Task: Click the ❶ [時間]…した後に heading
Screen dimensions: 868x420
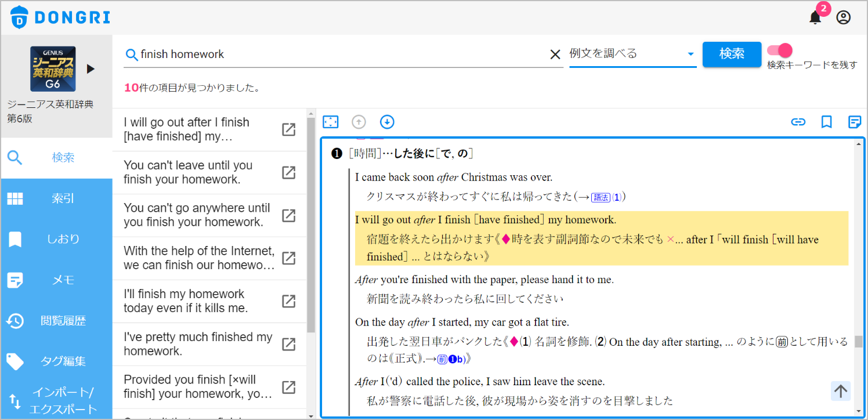Action: [402, 154]
